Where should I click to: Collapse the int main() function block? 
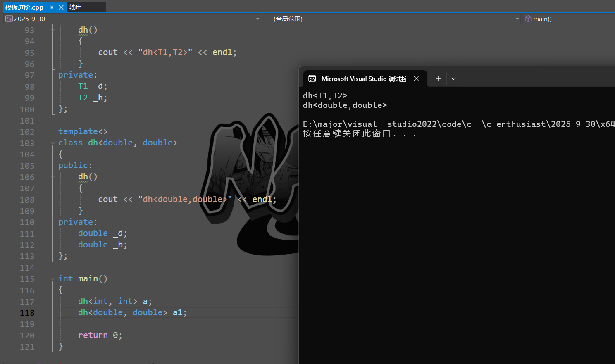(x=53, y=279)
